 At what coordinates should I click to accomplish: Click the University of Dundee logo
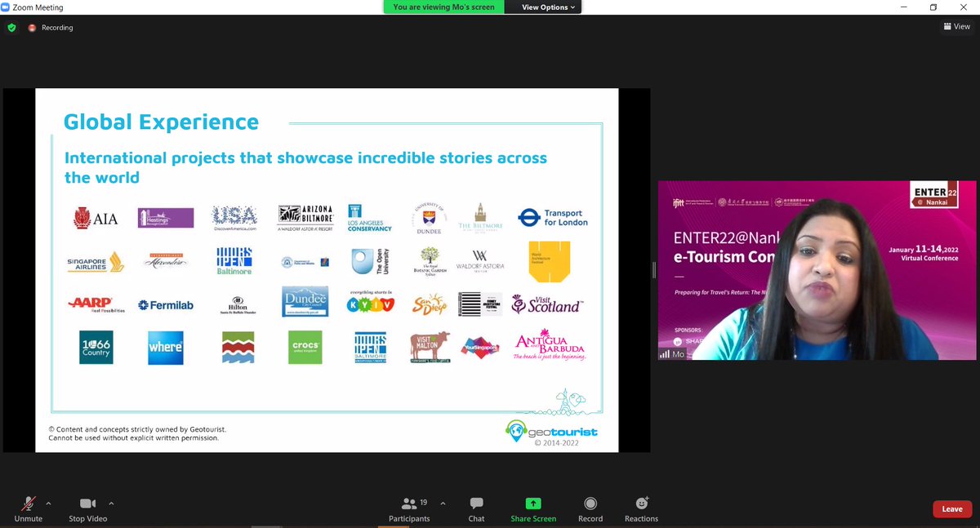(x=430, y=217)
